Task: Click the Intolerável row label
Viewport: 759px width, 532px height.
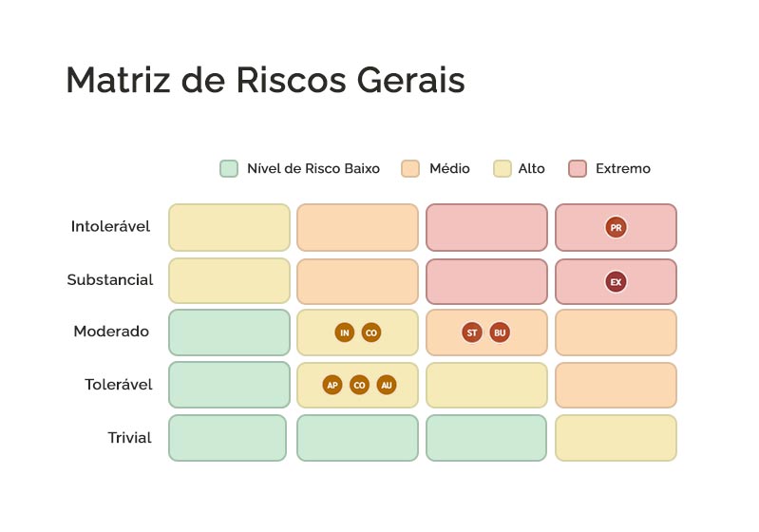Action: 110,227
